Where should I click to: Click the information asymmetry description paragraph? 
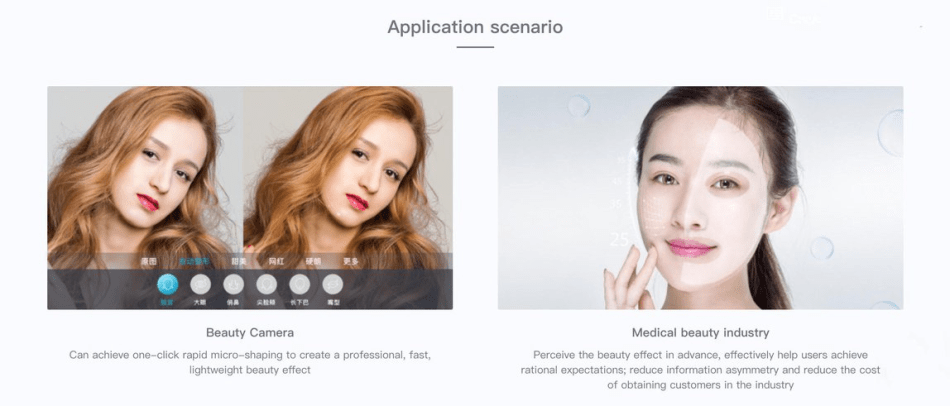[x=700, y=370]
